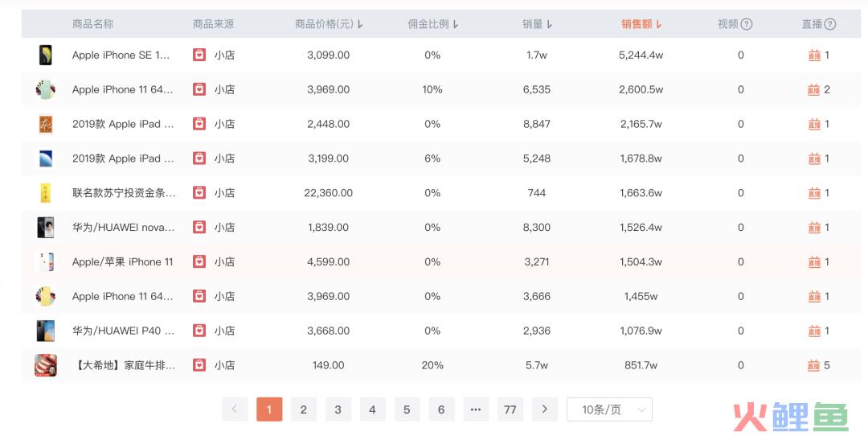Sort by 销售额 column
Viewport: 868px width, 436px height.
click(x=641, y=24)
